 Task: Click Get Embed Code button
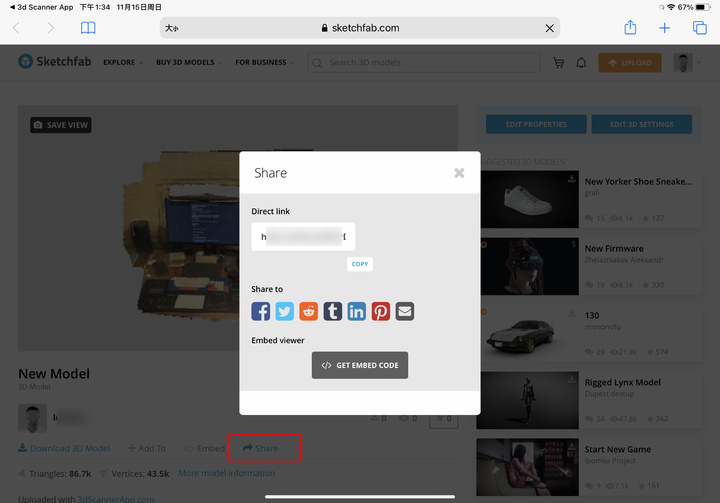(x=360, y=365)
